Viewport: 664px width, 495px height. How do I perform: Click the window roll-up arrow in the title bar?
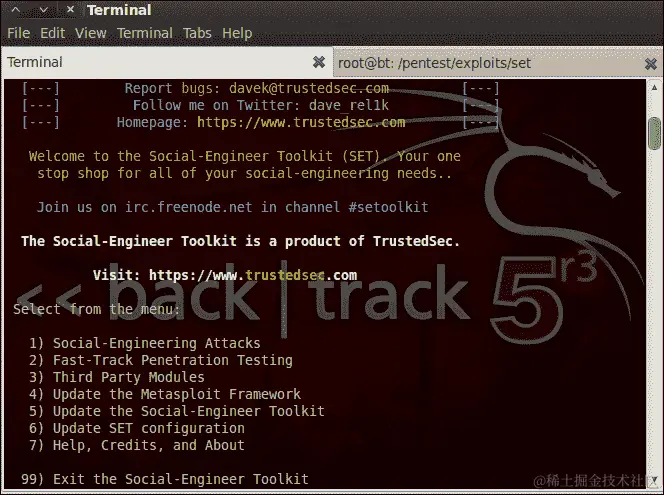click(x=16, y=9)
